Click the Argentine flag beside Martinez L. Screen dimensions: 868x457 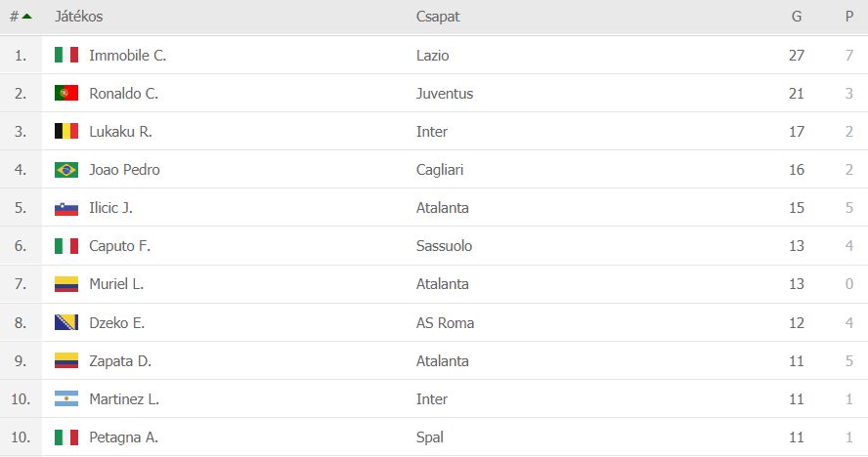tap(65, 398)
